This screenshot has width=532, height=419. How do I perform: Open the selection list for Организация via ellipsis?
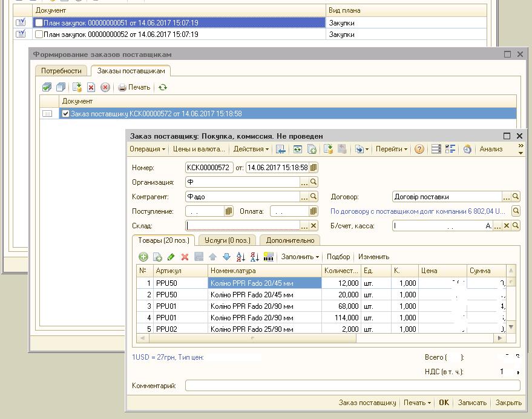tap(304, 182)
